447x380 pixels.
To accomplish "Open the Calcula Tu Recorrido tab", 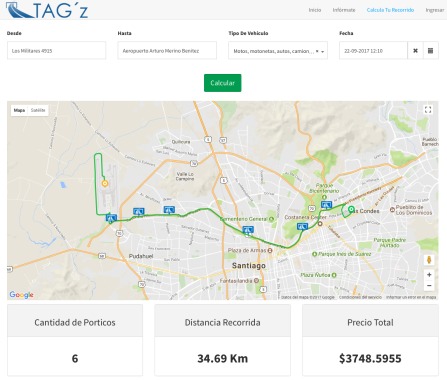I will coord(390,10).
